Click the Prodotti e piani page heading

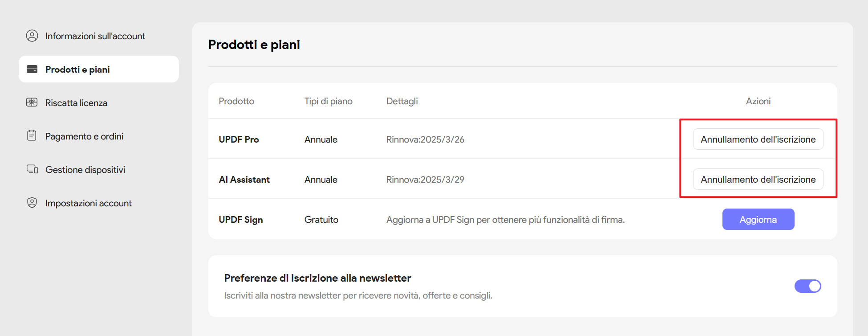coord(254,45)
